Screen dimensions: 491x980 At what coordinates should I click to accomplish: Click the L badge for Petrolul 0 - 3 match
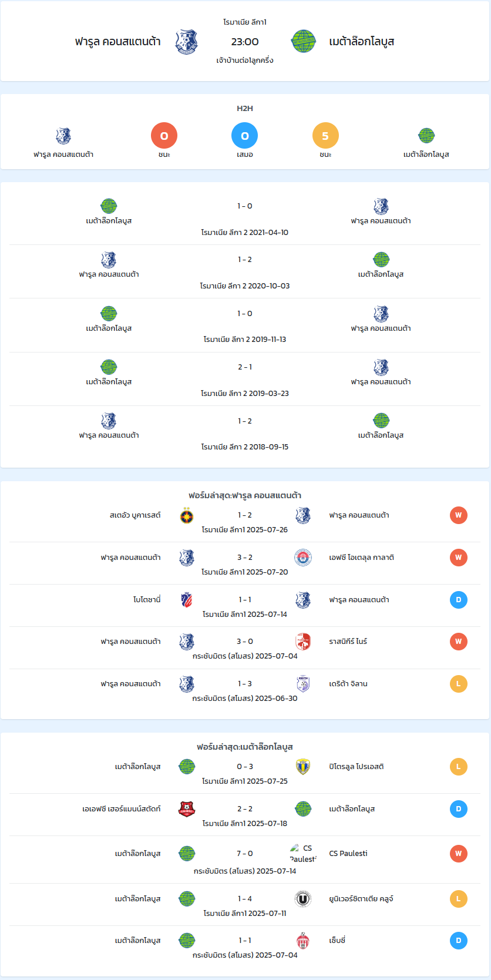coord(459,767)
